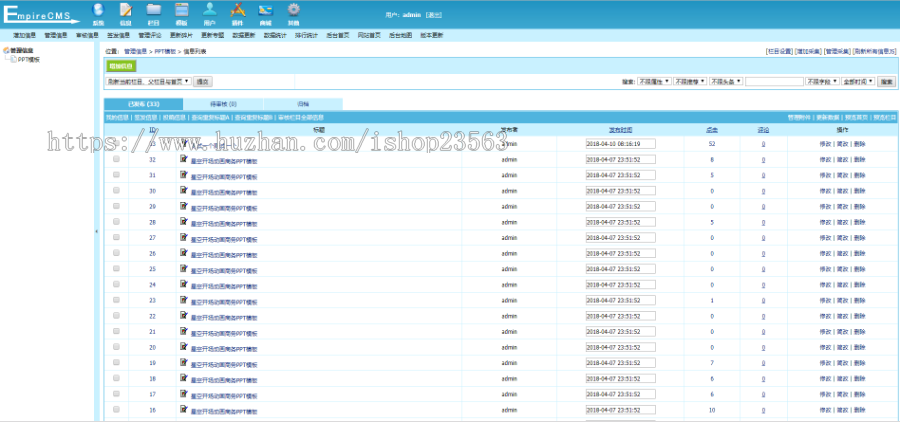The image size is (900, 422).
Task: Open the 不限头条 search dropdown
Action: pos(727,82)
